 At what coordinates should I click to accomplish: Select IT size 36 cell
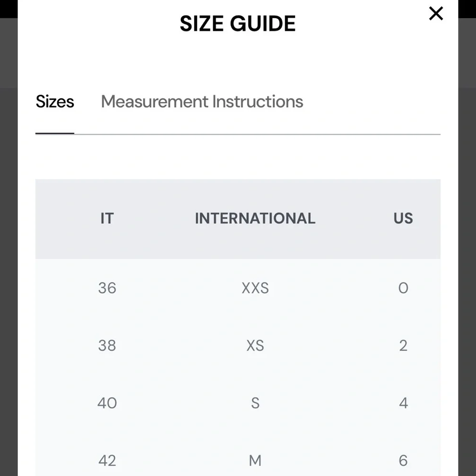[107, 288]
